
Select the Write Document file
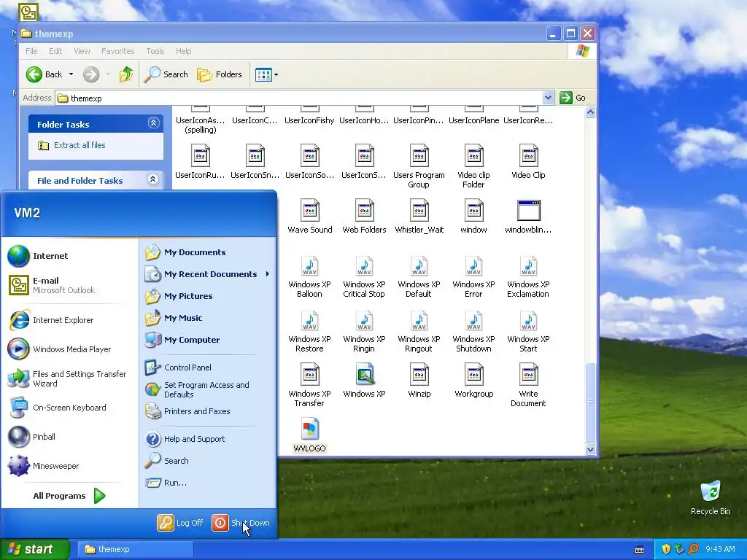click(528, 385)
